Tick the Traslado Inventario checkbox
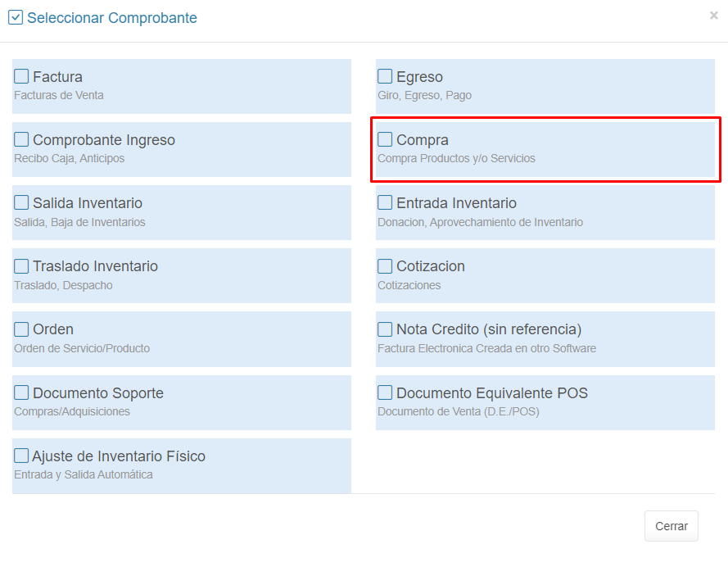The image size is (728, 576). [x=21, y=266]
